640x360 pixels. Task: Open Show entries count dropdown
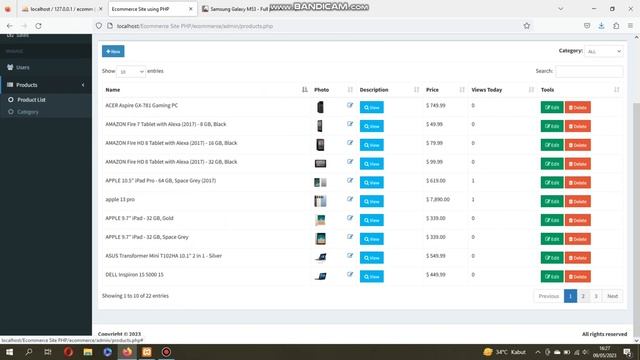[x=131, y=71]
